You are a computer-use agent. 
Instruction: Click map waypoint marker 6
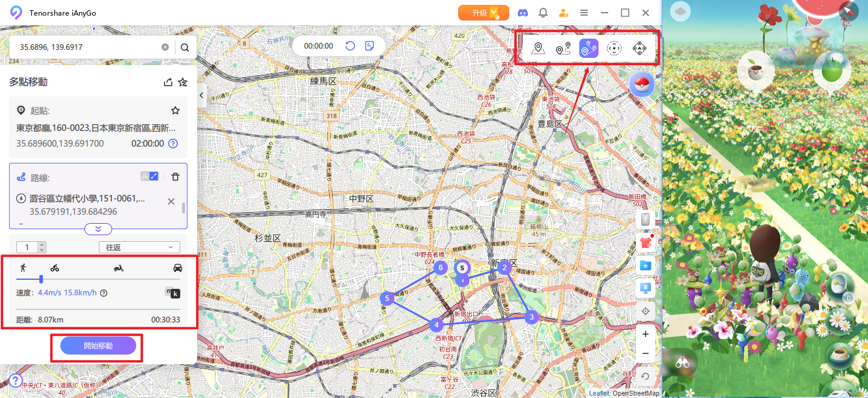441,267
